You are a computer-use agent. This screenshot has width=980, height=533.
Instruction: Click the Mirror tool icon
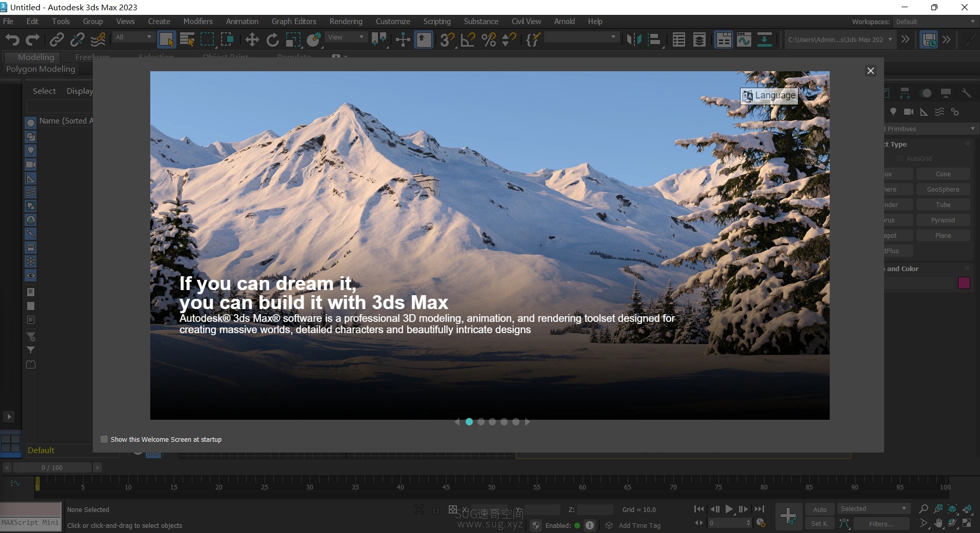point(634,39)
